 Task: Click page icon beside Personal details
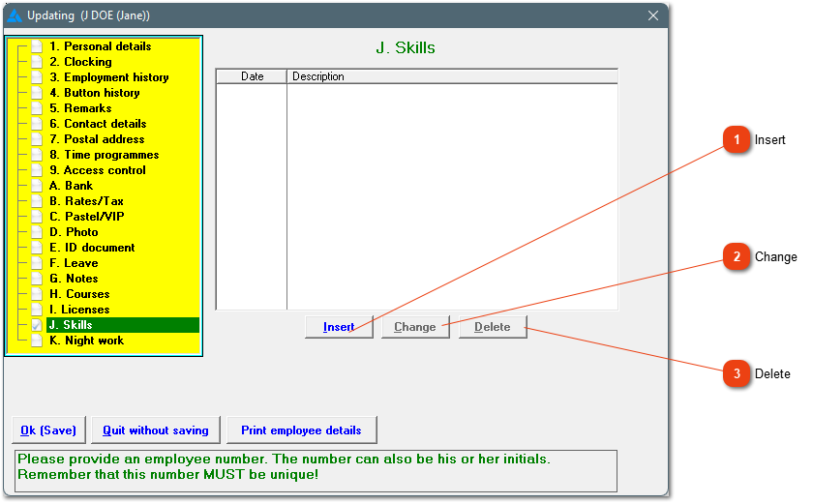click(37, 46)
